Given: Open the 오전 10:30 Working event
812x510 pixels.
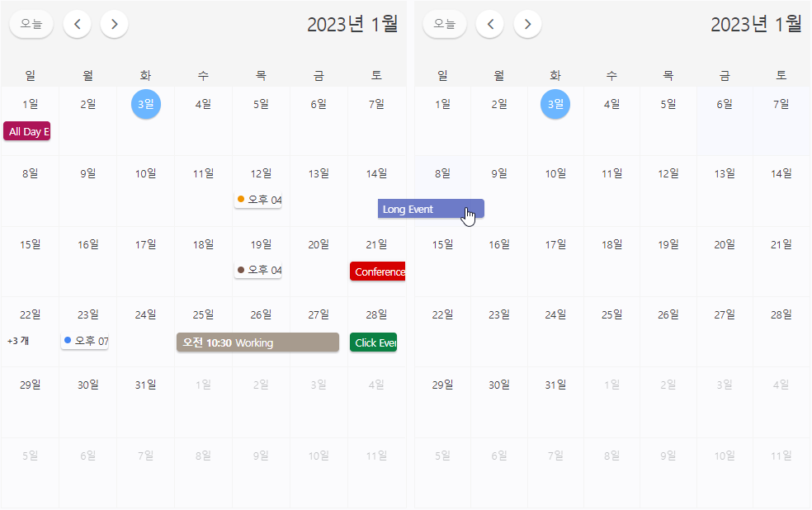Looking at the screenshot, I should point(257,342).
